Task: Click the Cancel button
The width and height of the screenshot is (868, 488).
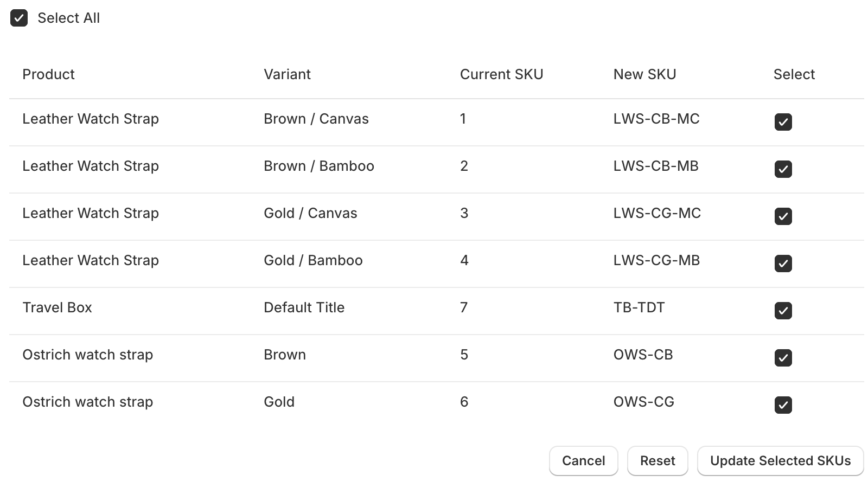Action: click(x=583, y=460)
